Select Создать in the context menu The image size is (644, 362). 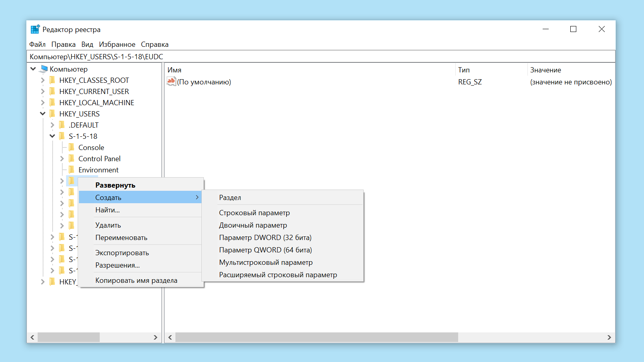pyautogui.click(x=140, y=197)
